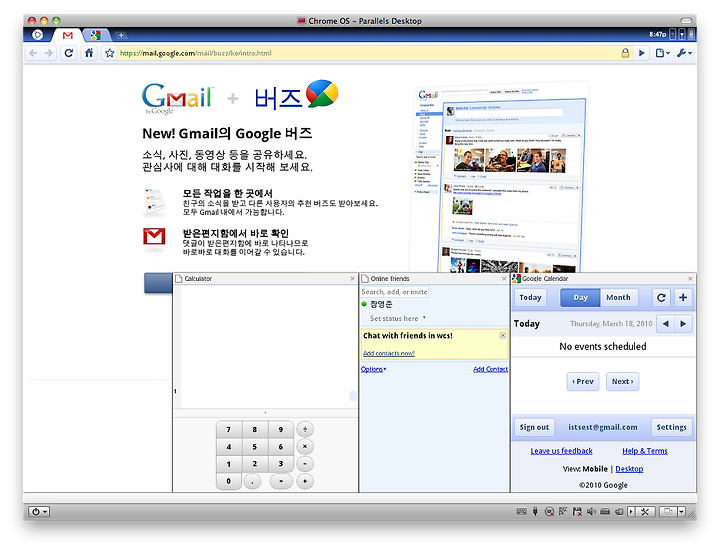Switch to the Google tab

pyautogui.click(x=96, y=35)
